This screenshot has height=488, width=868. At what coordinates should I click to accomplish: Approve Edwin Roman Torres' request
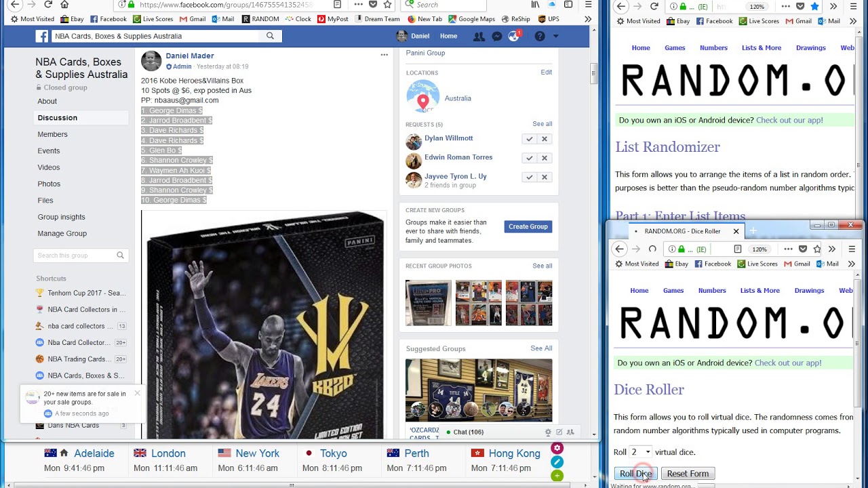[529, 158]
